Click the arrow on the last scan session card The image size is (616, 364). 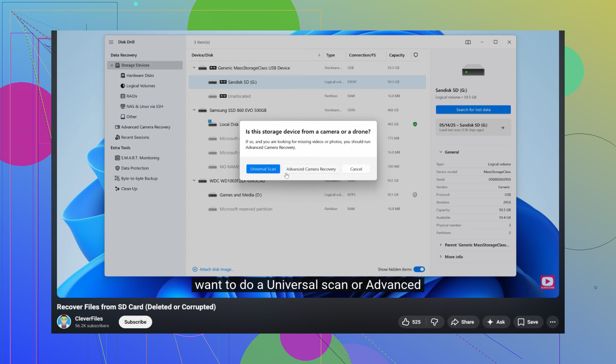tap(503, 128)
